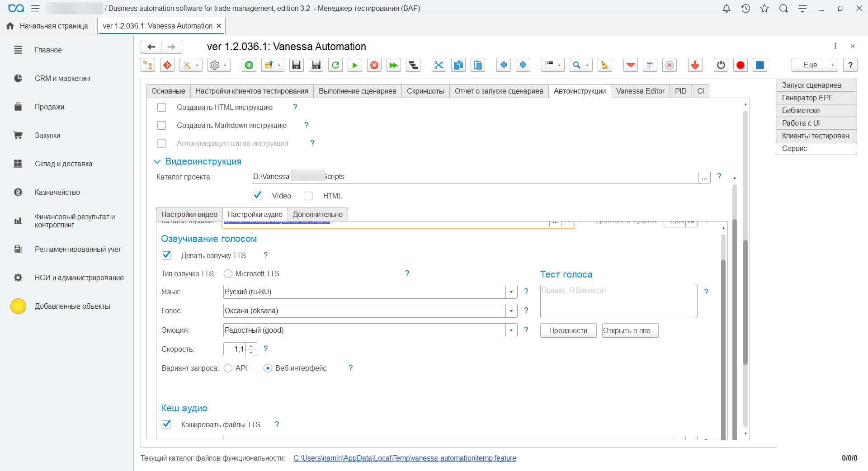The height and width of the screenshot is (471, 868).
Task: Click the save-as floppy with pencil icon
Action: pyautogui.click(x=316, y=65)
